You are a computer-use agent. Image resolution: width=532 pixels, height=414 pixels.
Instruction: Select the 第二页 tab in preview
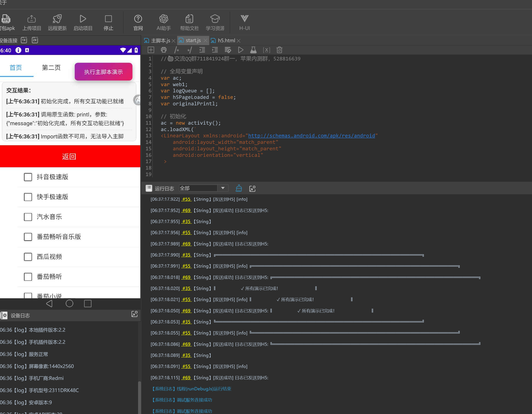(x=51, y=68)
